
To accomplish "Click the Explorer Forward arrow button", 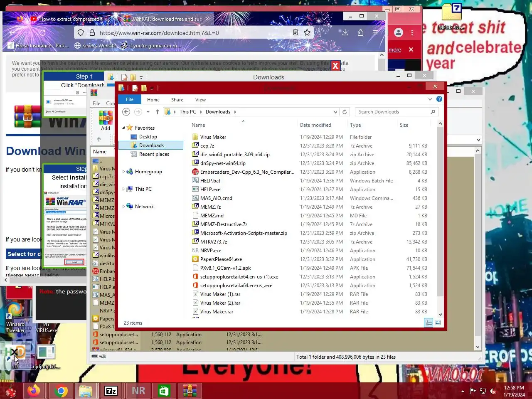I will 138,112.
